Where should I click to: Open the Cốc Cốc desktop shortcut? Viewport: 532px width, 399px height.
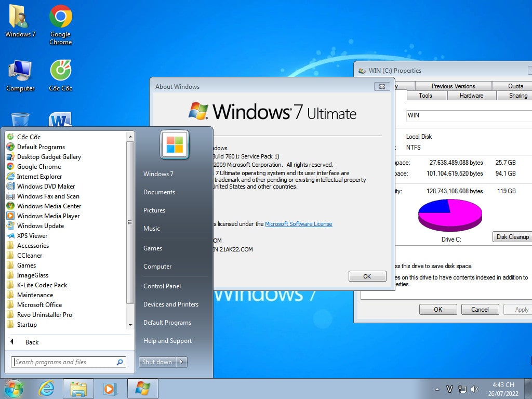coord(60,75)
